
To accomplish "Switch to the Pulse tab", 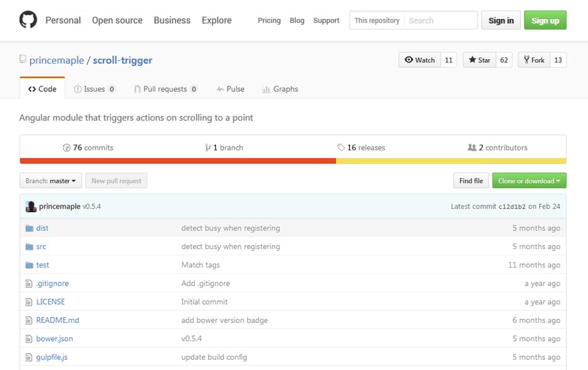I will pyautogui.click(x=231, y=89).
